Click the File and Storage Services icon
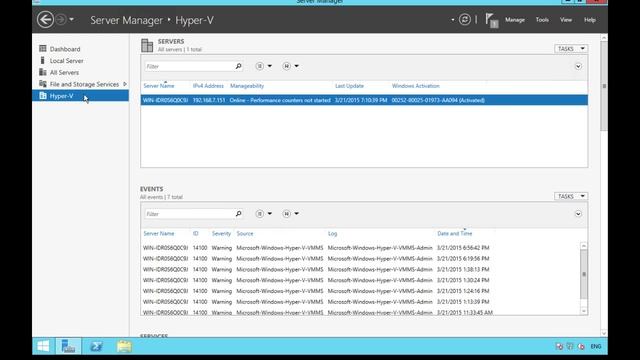The width and height of the screenshot is (640, 360). [42, 84]
